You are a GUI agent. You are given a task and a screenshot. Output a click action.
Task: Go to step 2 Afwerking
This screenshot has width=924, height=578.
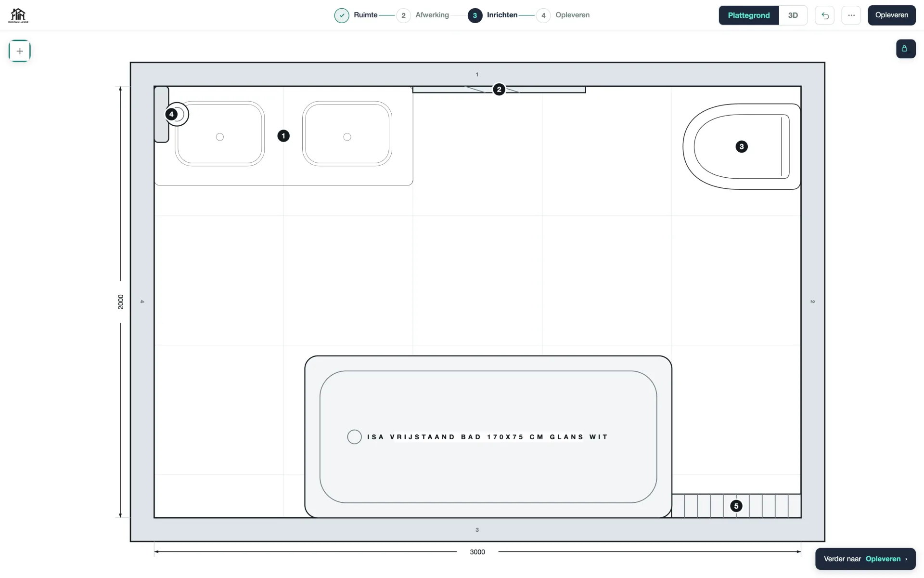point(423,15)
